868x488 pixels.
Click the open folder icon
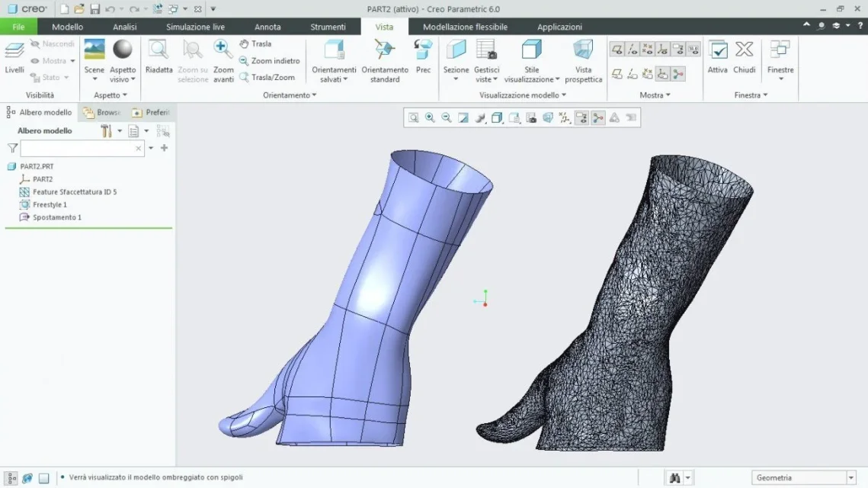coord(79,9)
